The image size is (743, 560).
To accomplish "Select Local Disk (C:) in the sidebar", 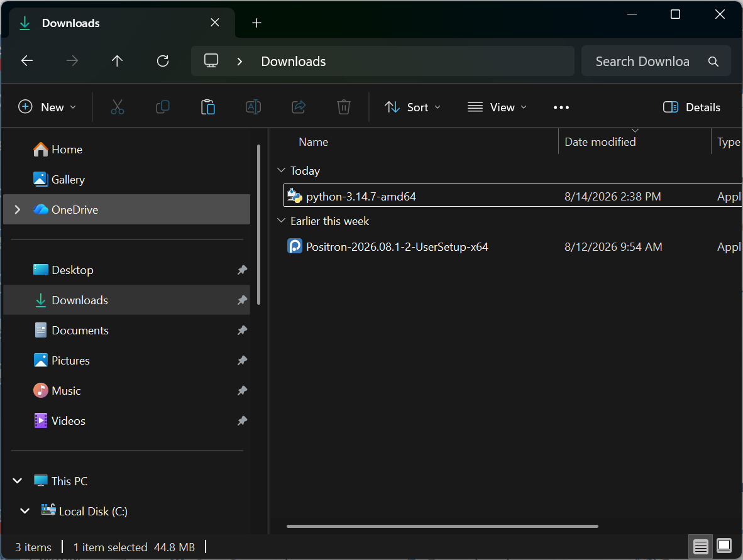I will point(126,511).
